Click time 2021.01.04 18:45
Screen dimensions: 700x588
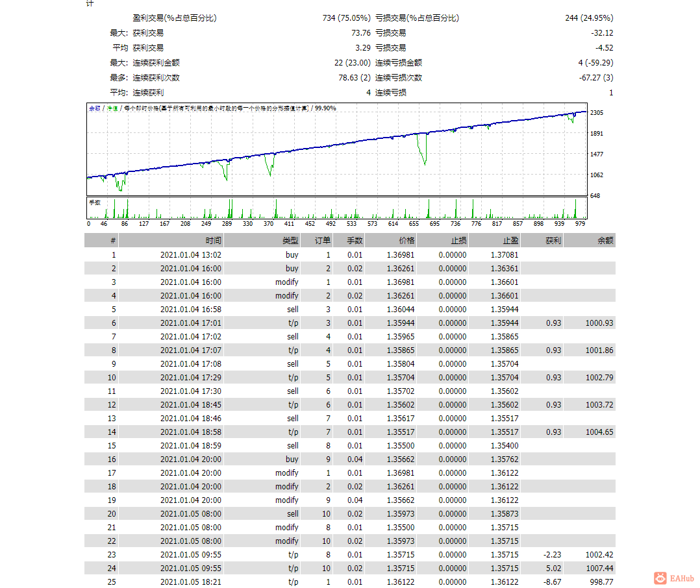pos(191,404)
